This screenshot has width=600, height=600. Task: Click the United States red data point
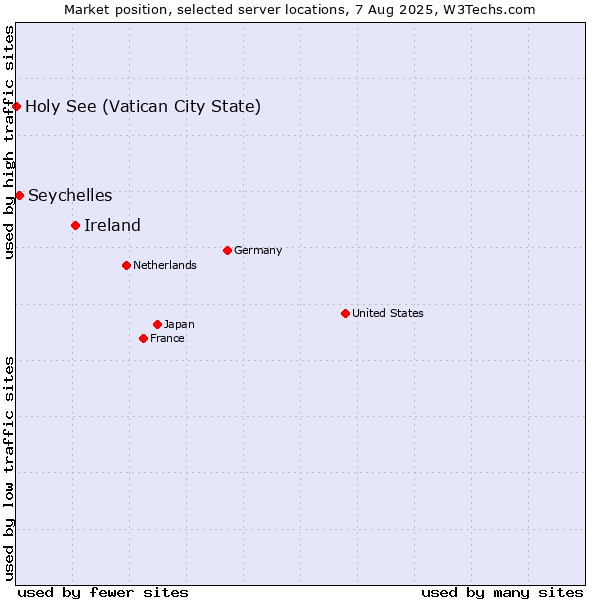point(346,313)
